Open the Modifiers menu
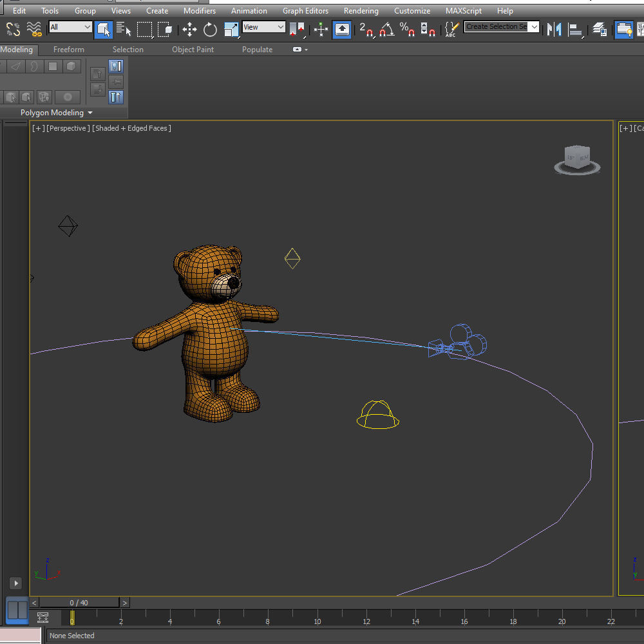644x644 pixels. click(x=199, y=11)
